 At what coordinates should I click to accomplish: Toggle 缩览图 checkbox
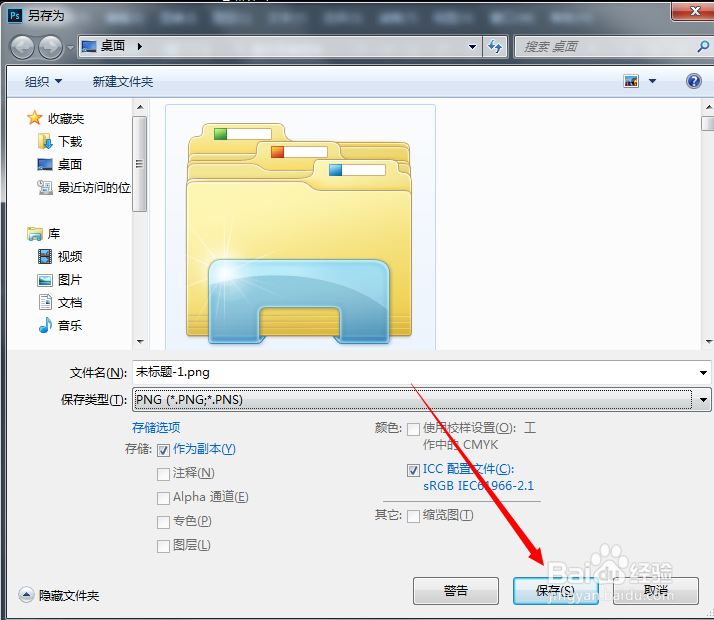[x=413, y=516]
